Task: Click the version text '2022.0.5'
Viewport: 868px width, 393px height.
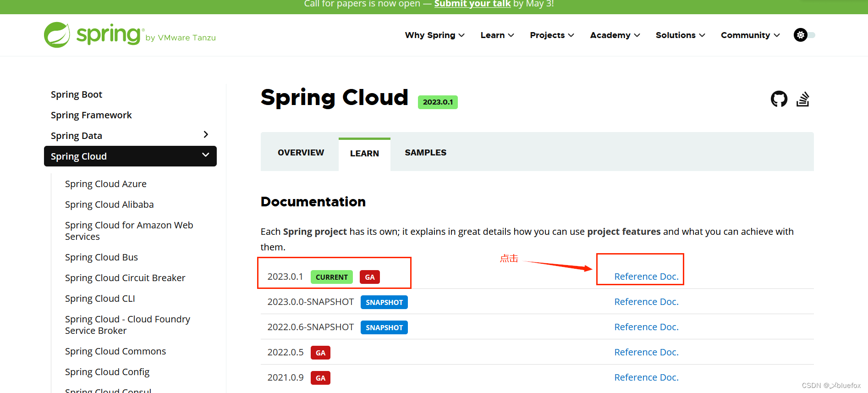Action: (286, 352)
